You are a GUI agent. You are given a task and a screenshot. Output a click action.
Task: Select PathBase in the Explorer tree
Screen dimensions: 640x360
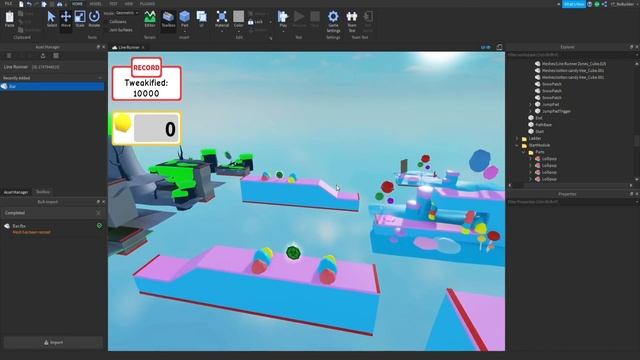(x=543, y=124)
